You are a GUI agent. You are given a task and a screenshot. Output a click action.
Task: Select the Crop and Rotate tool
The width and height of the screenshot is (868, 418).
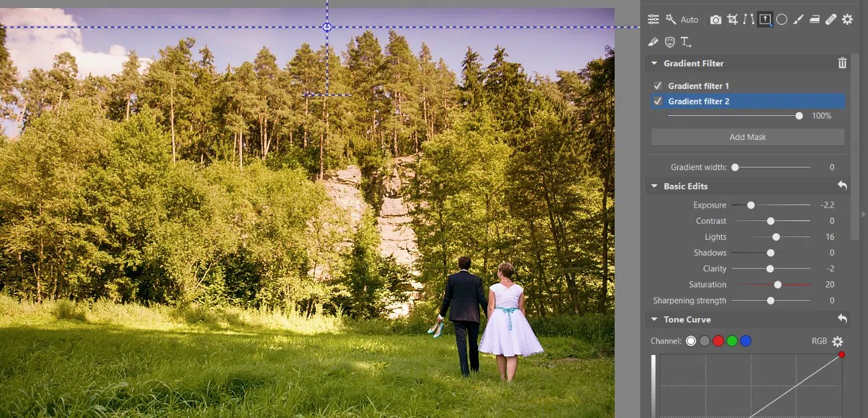click(x=733, y=19)
